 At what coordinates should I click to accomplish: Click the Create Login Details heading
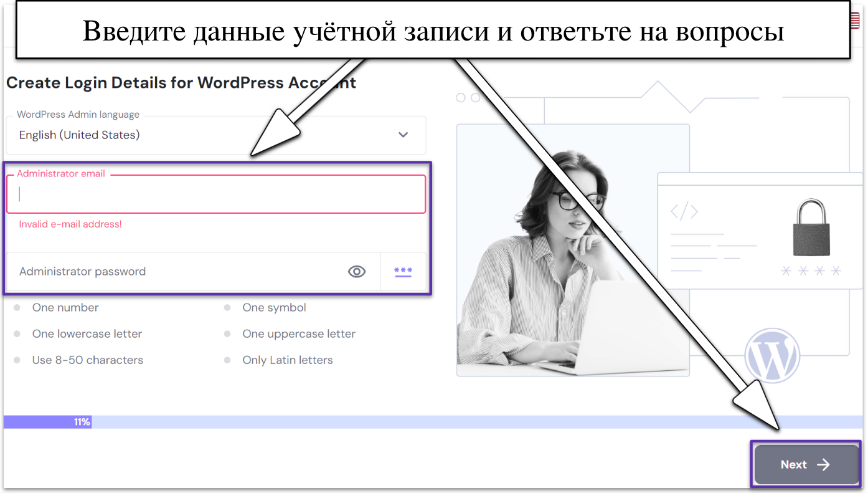(x=181, y=82)
